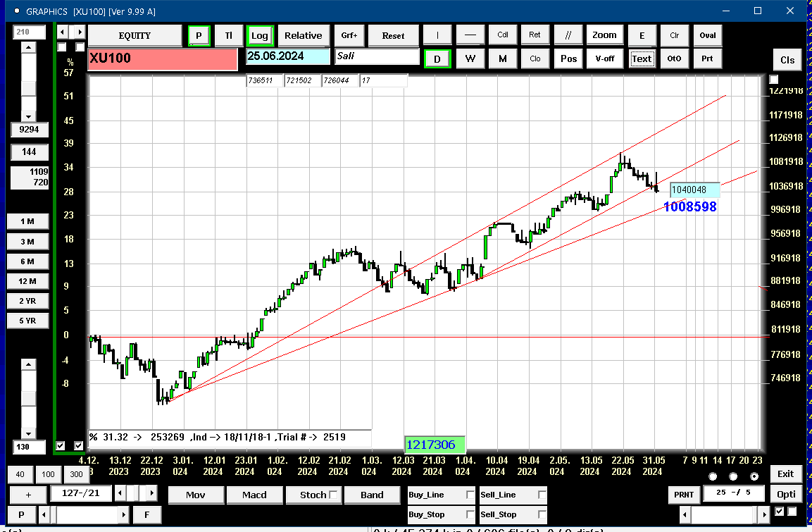The width and height of the screenshot is (812, 532).
Task: Select the leftmost radio button above PRNT
Action: (x=713, y=476)
